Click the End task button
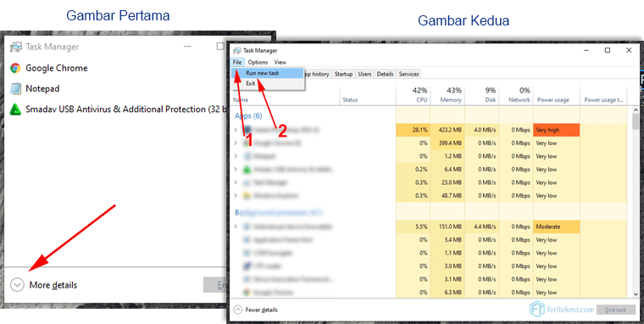This screenshot has height=324, width=644. pos(615,310)
